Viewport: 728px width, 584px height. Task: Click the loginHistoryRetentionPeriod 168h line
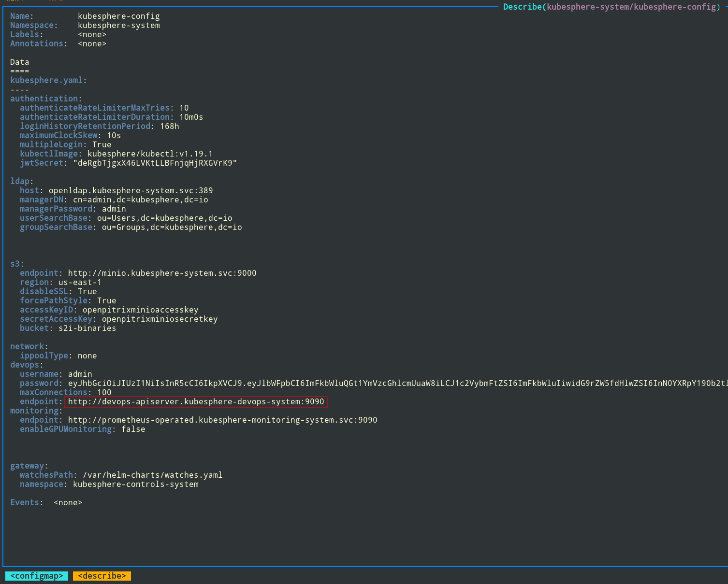(99, 126)
